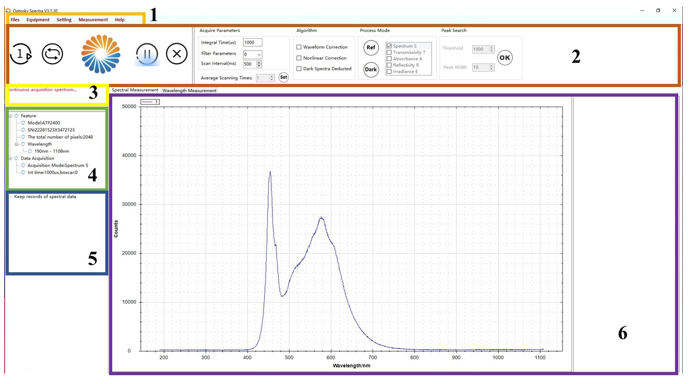
Task: Check the Transmissivity T option
Action: click(x=389, y=52)
